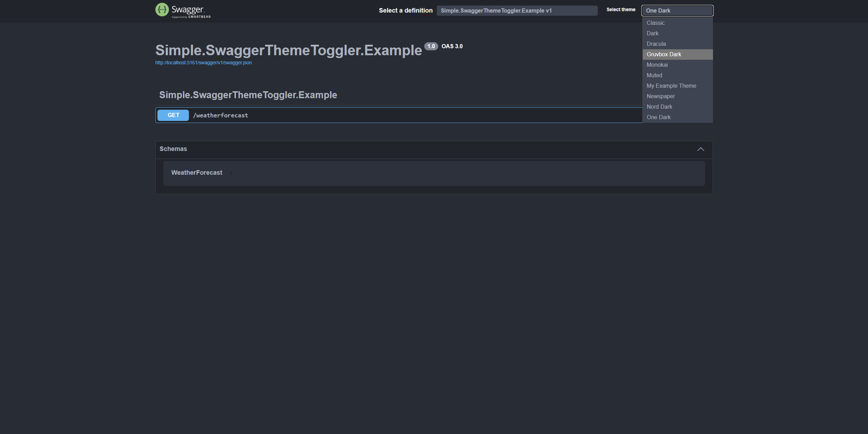Open the definition selector dropdown
868x434 pixels.
pyautogui.click(x=517, y=10)
